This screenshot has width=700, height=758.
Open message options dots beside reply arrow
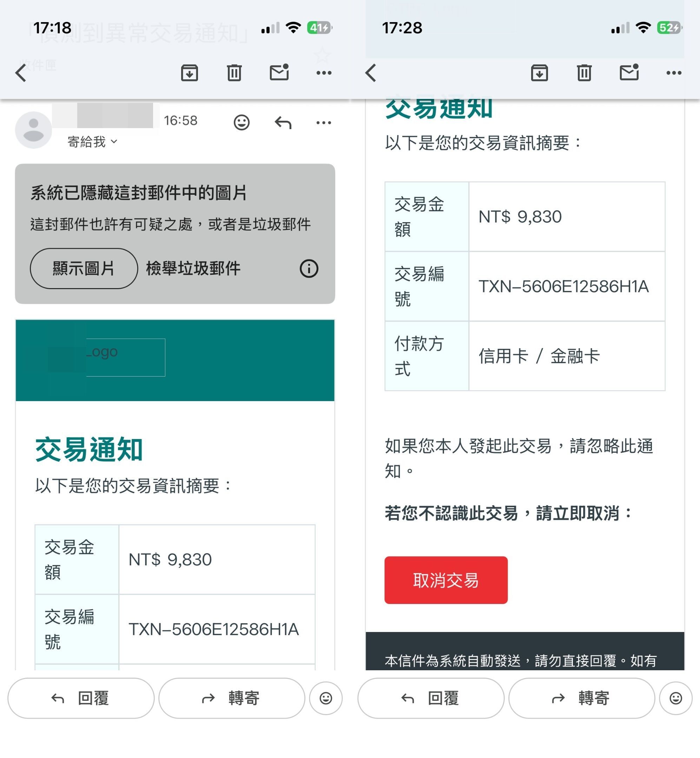tap(323, 122)
